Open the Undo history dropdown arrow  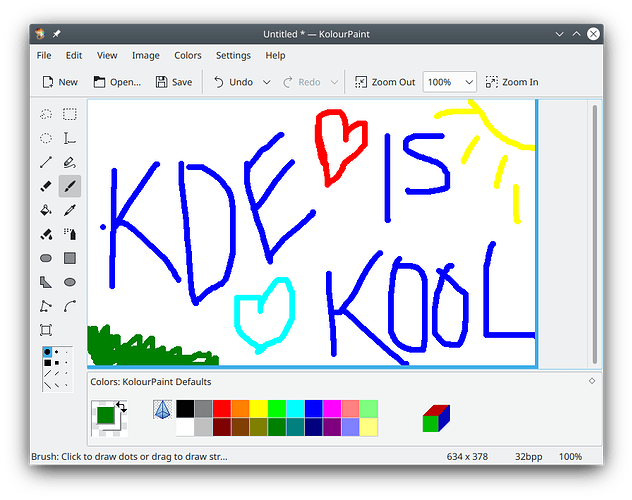267,82
